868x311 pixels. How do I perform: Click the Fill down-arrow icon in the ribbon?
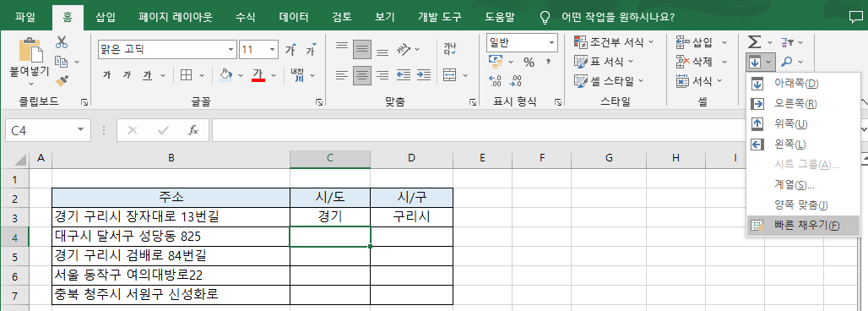point(754,62)
